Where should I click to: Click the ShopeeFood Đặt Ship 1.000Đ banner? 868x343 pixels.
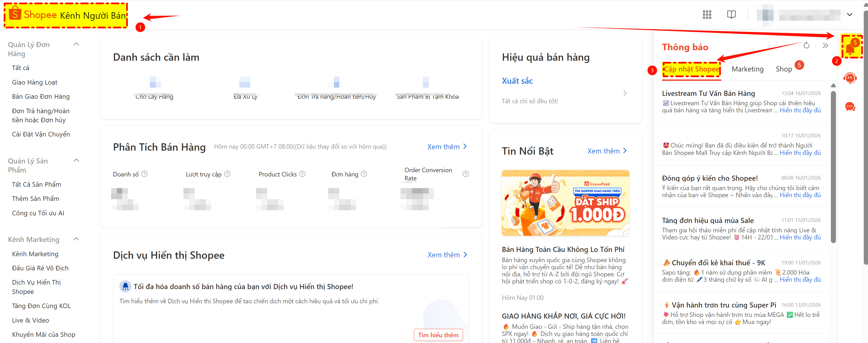click(x=565, y=203)
